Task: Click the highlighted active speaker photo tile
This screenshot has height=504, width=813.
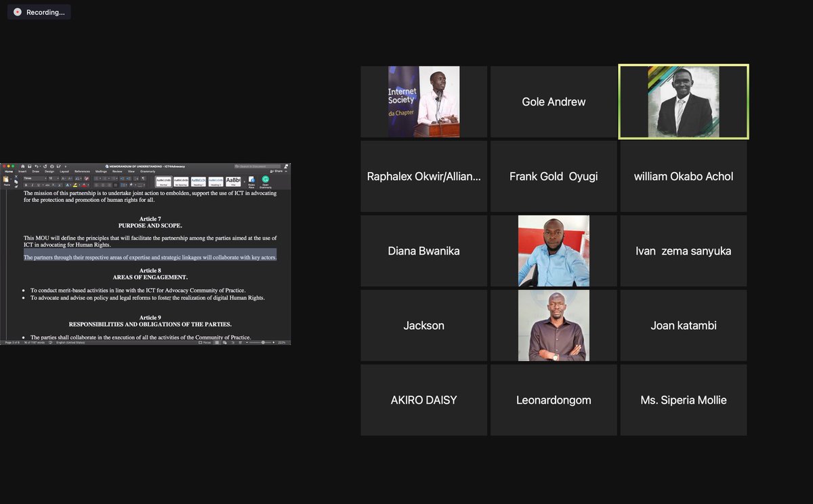Action: [x=684, y=102]
